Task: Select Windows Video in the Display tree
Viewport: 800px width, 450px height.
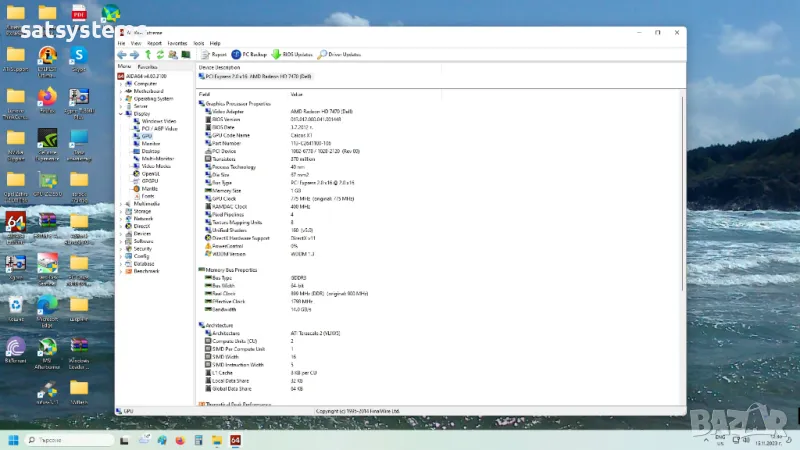Action: coord(158,121)
